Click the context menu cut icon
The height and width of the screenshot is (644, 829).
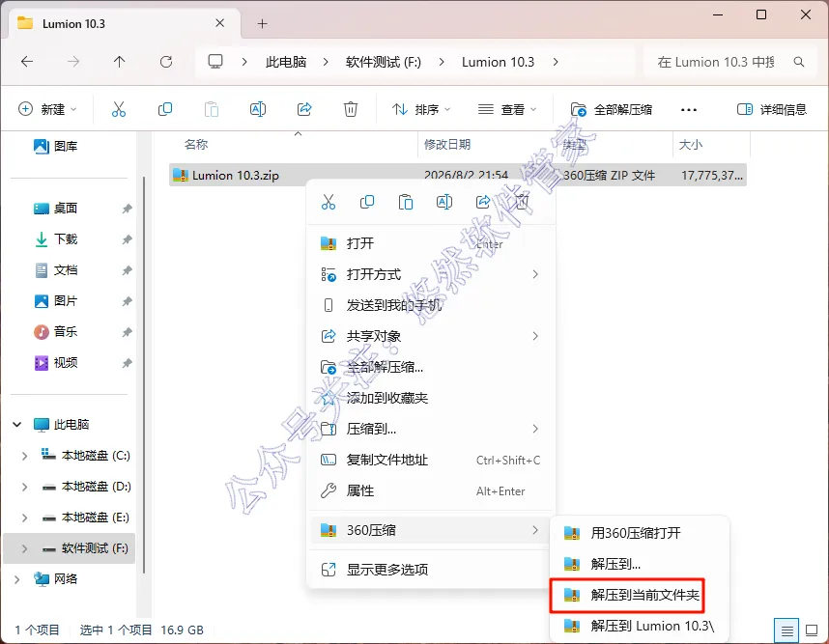tap(329, 202)
